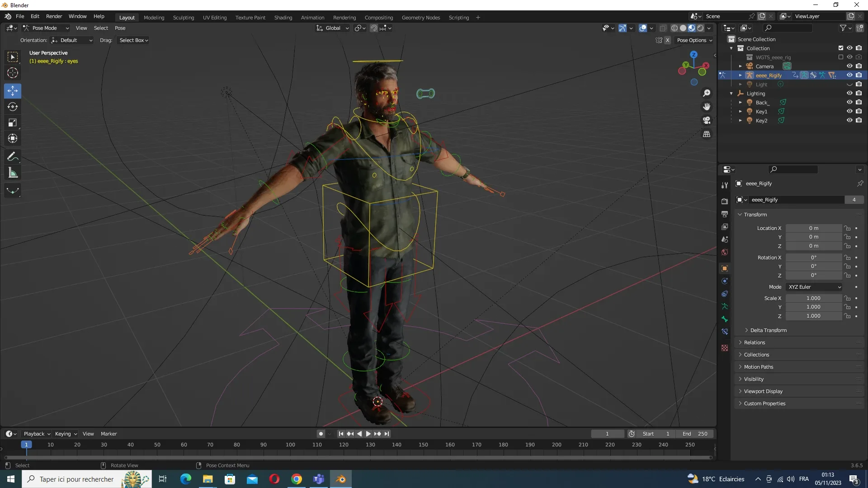Switch to perspective/orthographic grid view
The image size is (868, 488).
tap(707, 134)
